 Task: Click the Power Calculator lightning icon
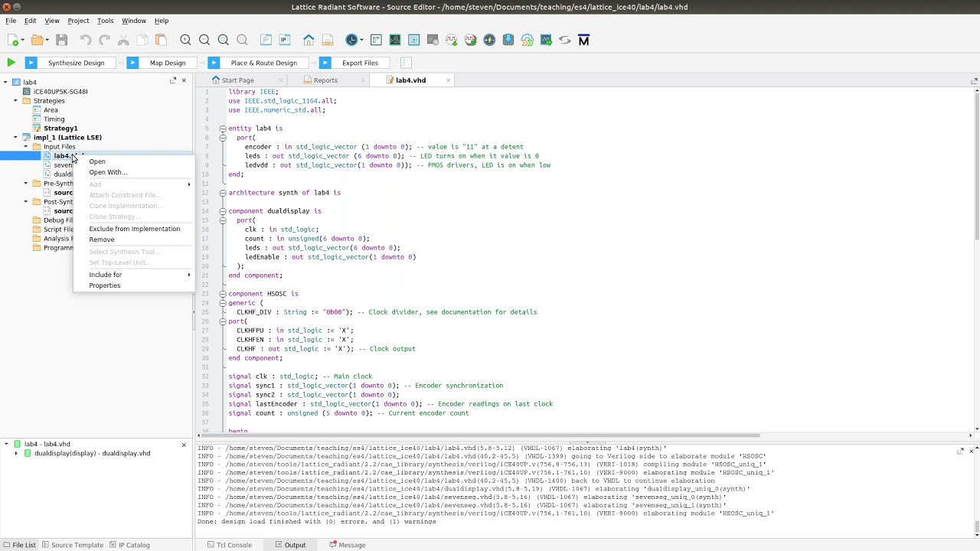pos(489,40)
